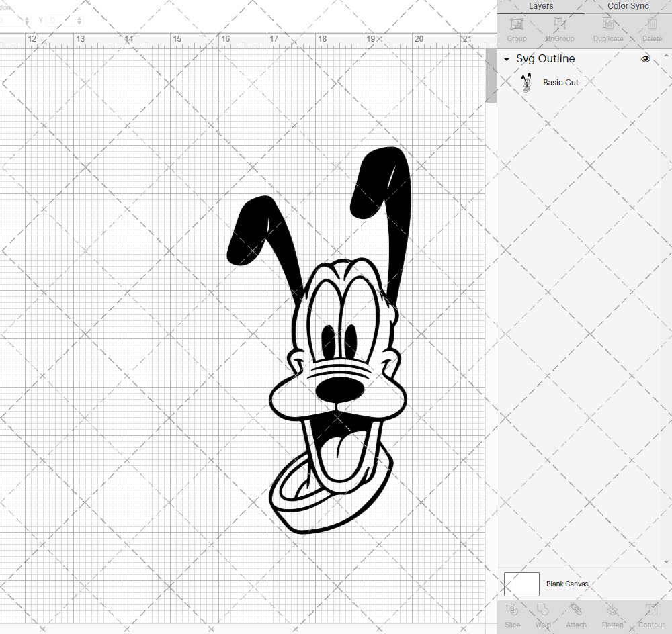
Task: Click the canvas vertical scrollbar
Action: pos(491,74)
